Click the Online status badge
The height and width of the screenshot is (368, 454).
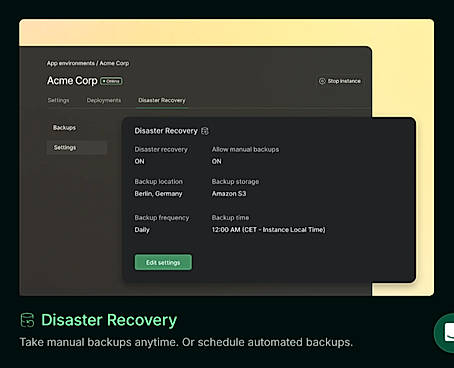111,81
